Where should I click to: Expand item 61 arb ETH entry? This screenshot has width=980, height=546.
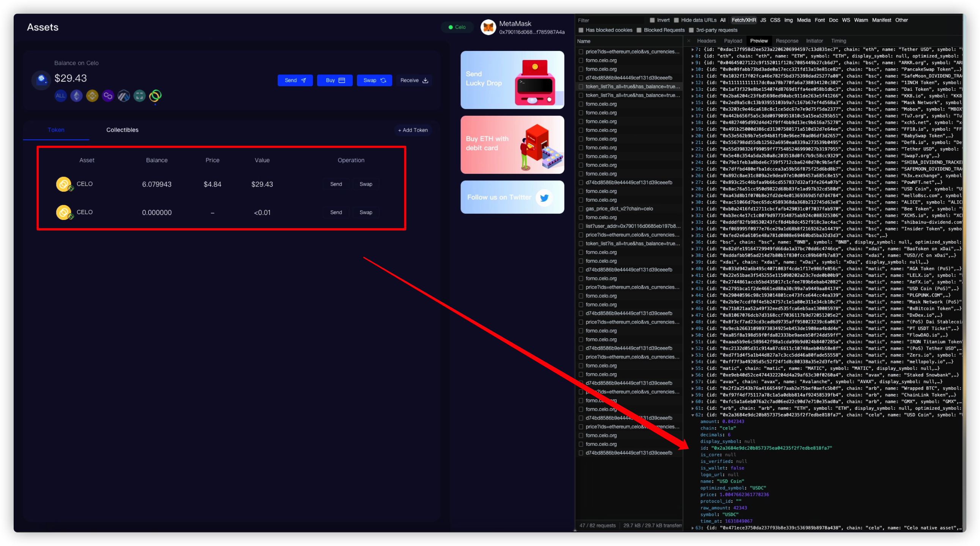click(x=693, y=408)
